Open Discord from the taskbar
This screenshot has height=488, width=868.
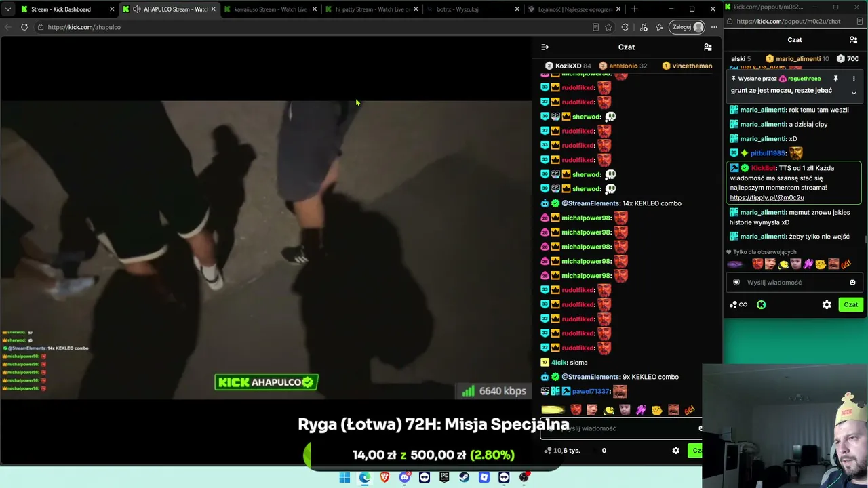click(x=405, y=478)
